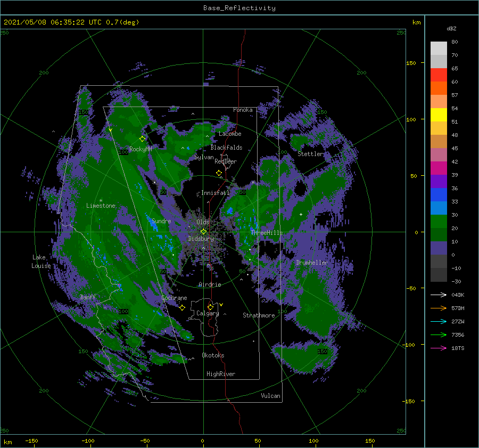The height and width of the screenshot is (448, 479).
Task: Click the Calgary city label
Action: [x=208, y=313]
